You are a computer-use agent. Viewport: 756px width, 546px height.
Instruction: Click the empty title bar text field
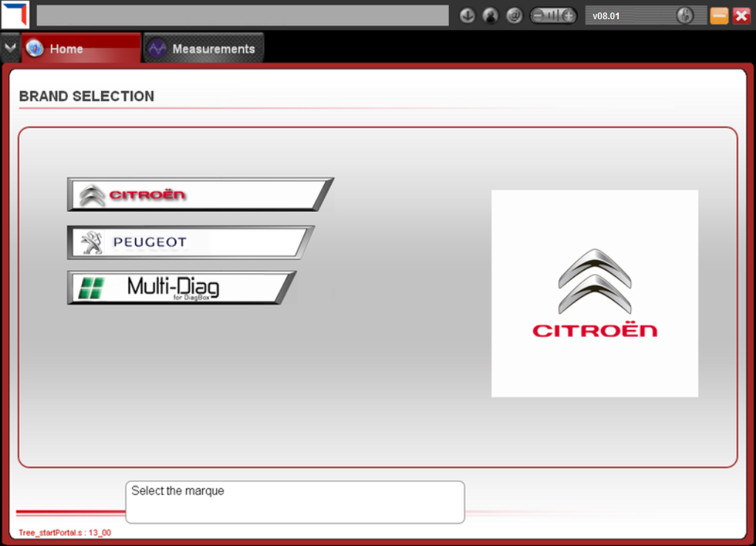pyautogui.click(x=242, y=16)
